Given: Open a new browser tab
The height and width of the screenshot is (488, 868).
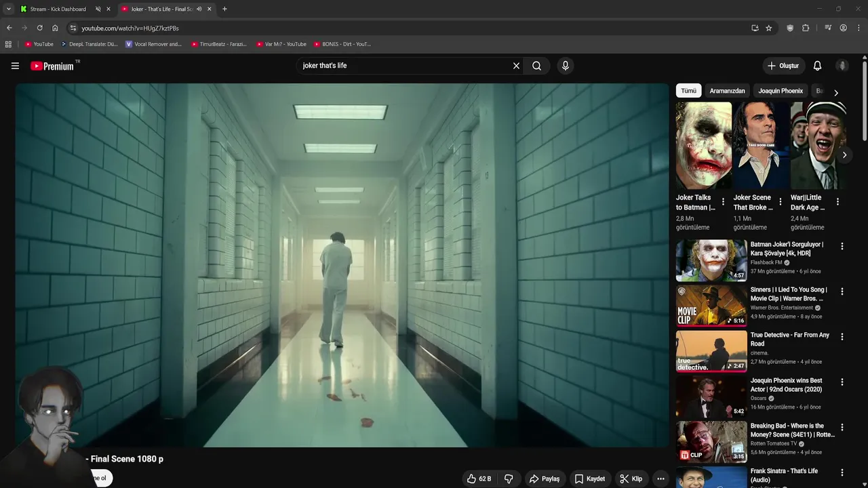Looking at the screenshot, I should [224, 9].
